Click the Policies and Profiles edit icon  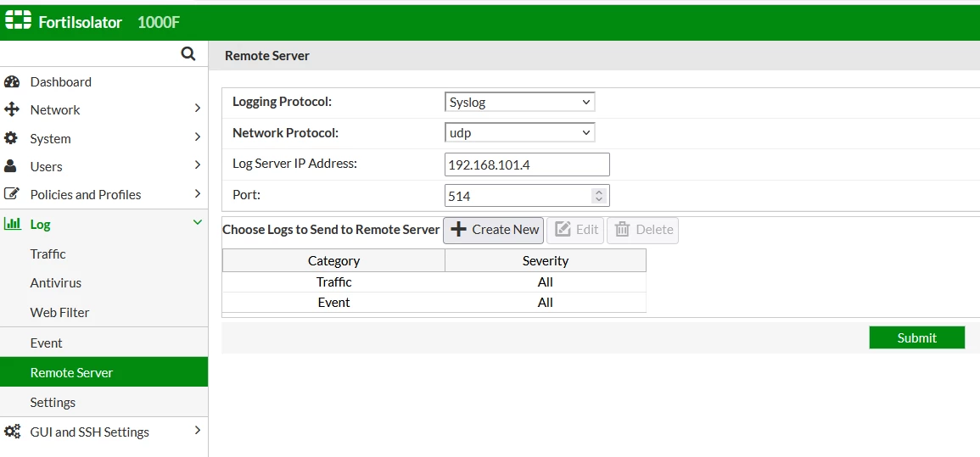pos(11,194)
